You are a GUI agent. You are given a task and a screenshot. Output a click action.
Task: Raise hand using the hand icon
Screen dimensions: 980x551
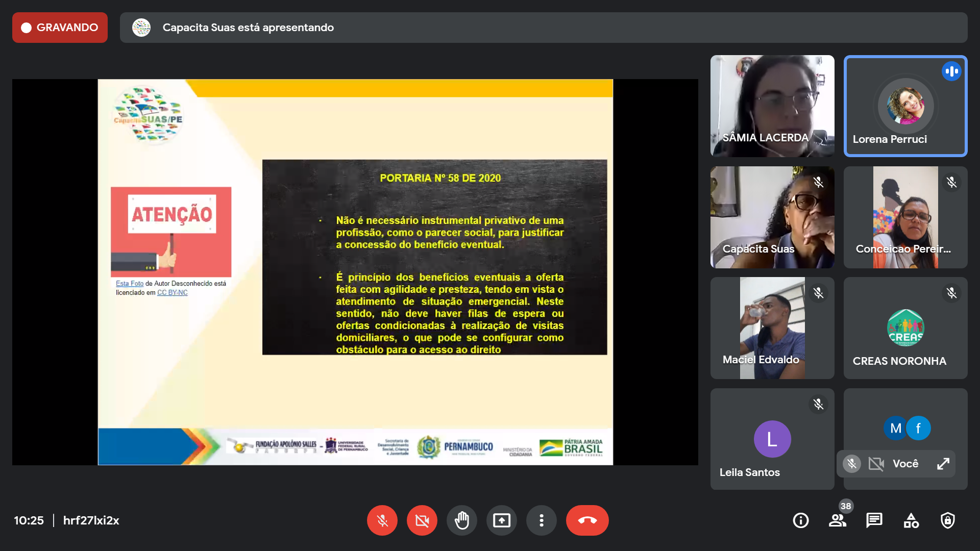461,520
